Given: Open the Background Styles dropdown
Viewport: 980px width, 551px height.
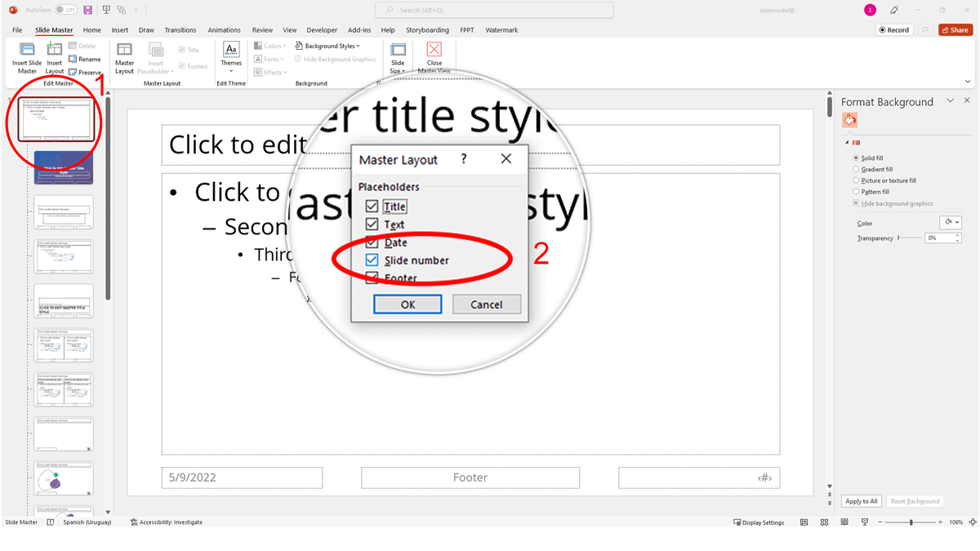Looking at the screenshot, I should pos(328,46).
